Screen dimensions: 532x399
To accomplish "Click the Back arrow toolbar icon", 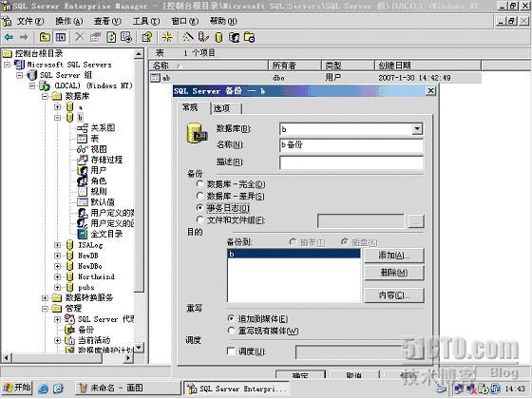I will [9, 37].
